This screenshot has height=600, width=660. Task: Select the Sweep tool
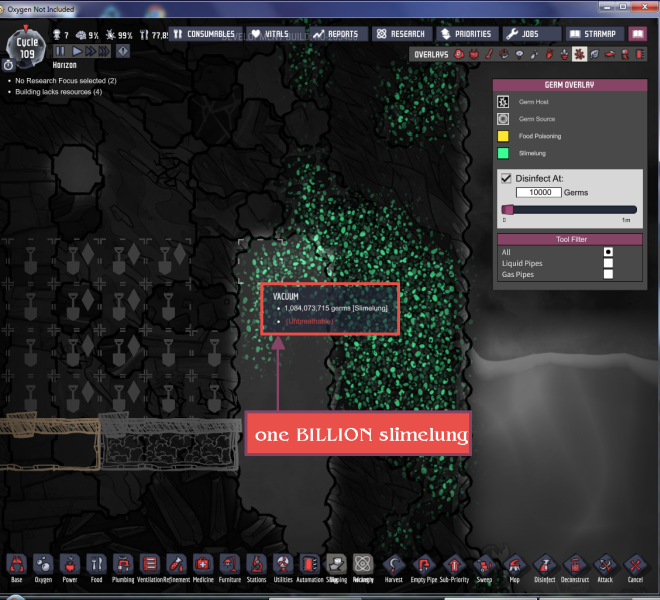[x=484, y=566]
